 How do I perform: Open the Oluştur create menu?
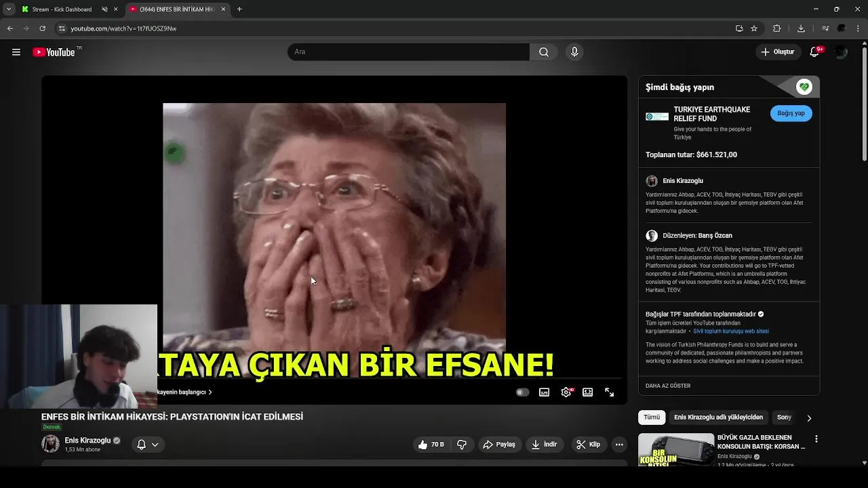coord(778,52)
